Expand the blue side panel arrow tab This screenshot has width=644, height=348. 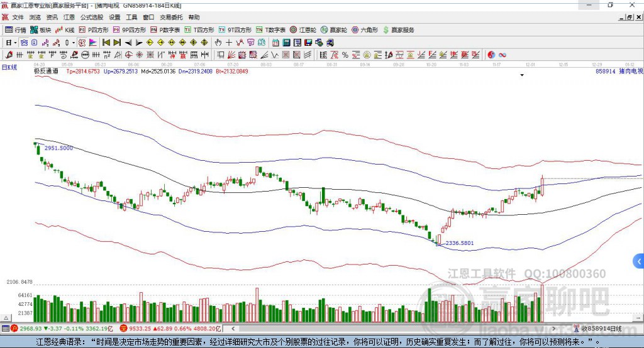coord(639,261)
